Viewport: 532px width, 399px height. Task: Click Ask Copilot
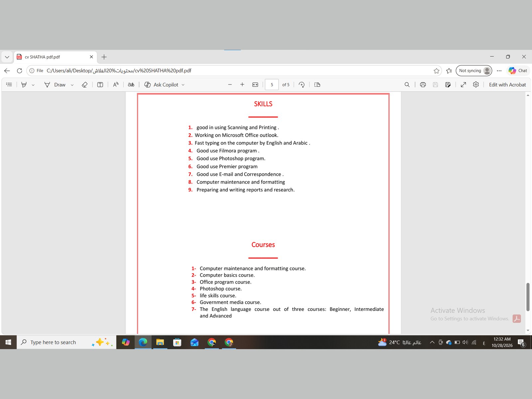tap(161, 85)
